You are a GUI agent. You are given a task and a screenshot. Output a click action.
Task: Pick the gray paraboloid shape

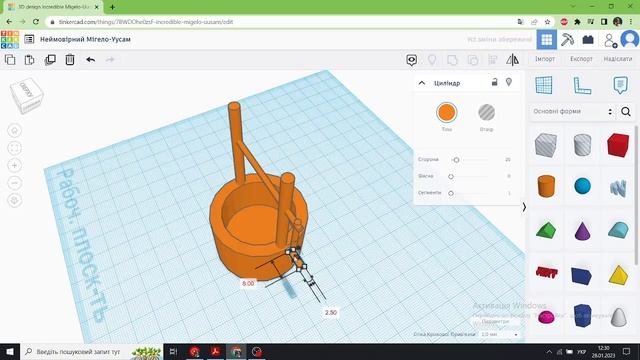pyautogui.click(x=618, y=317)
